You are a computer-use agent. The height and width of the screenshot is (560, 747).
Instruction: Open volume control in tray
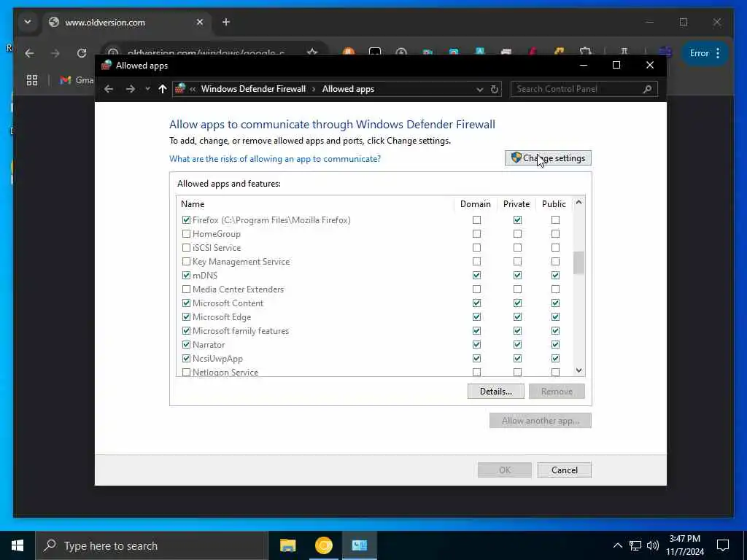point(653,545)
